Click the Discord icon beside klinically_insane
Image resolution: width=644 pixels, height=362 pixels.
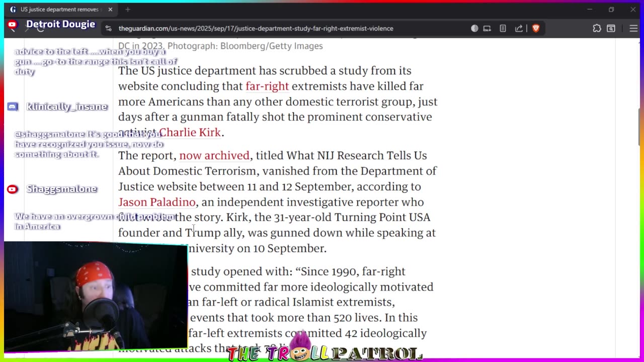pyautogui.click(x=13, y=107)
